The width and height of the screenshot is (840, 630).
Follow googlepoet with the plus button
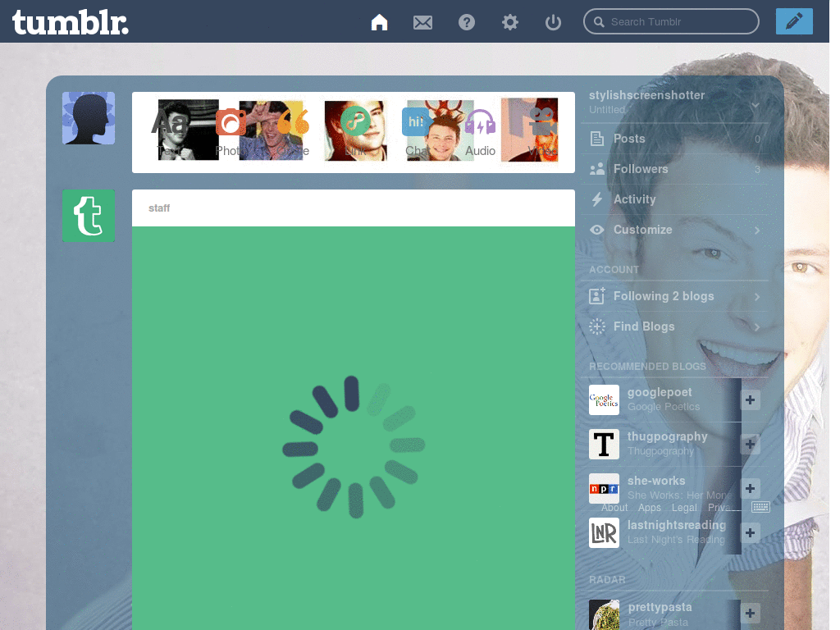click(x=750, y=399)
